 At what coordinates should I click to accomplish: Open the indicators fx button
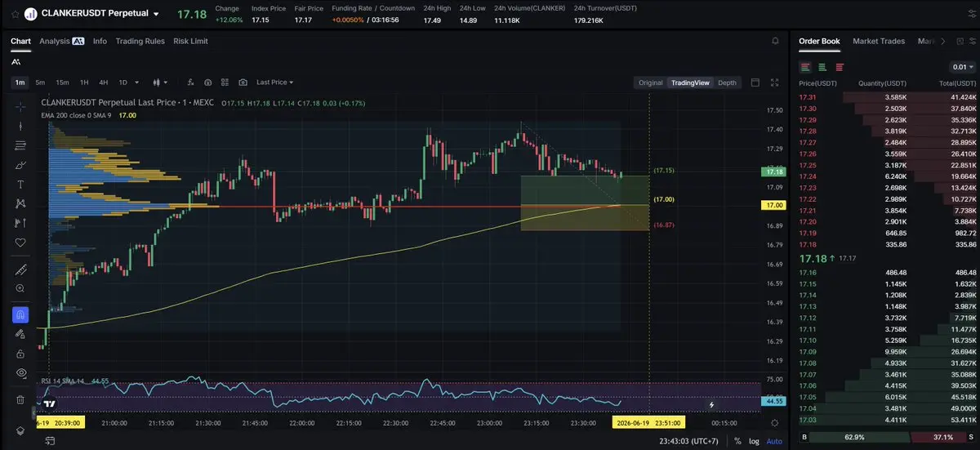click(x=190, y=82)
